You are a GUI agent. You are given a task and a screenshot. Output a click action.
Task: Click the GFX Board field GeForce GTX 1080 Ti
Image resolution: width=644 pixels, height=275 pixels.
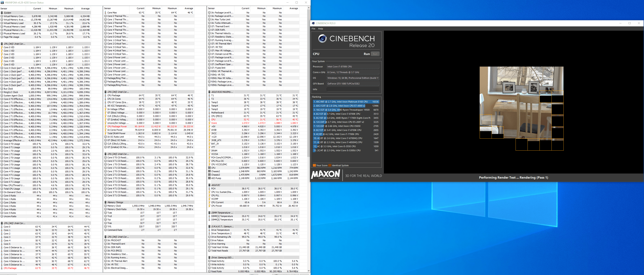click(353, 83)
